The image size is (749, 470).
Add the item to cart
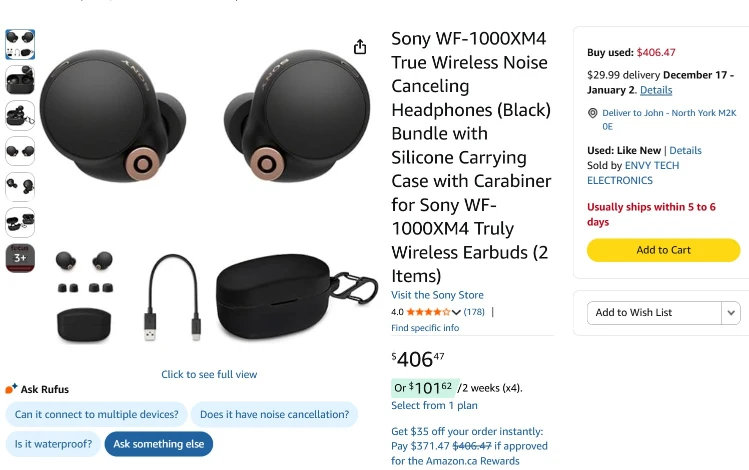pos(663,250)
